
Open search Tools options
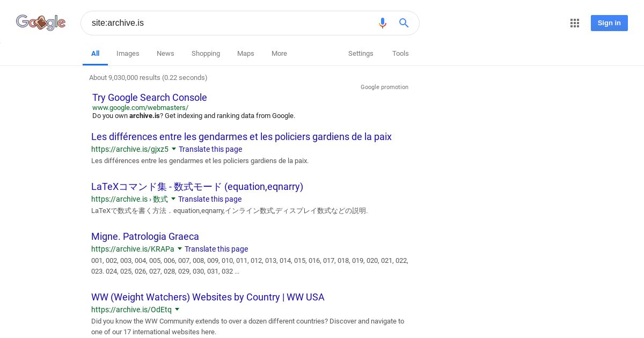tap(400, 54)
